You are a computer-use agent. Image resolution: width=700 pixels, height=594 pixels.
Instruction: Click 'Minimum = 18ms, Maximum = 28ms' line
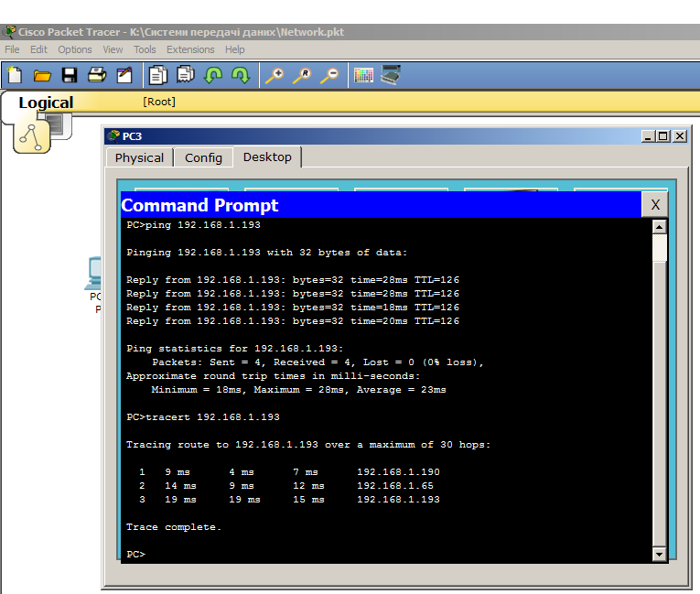[x=298, y=390]
